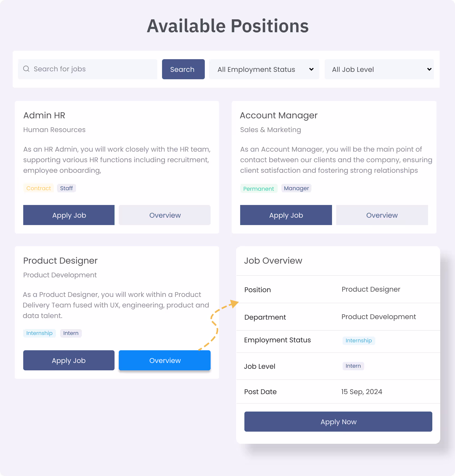Image resolution: width=455 pixels, height=476 pixels.
Task: Apply to the Product Designer job
Action: [x=69, y=360]
